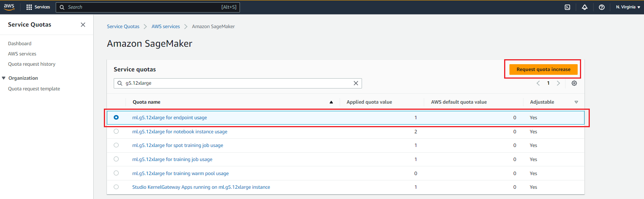Open ml.g5.12xlarge for endpoint usage link
644x199 pixels.
[169, 118]
